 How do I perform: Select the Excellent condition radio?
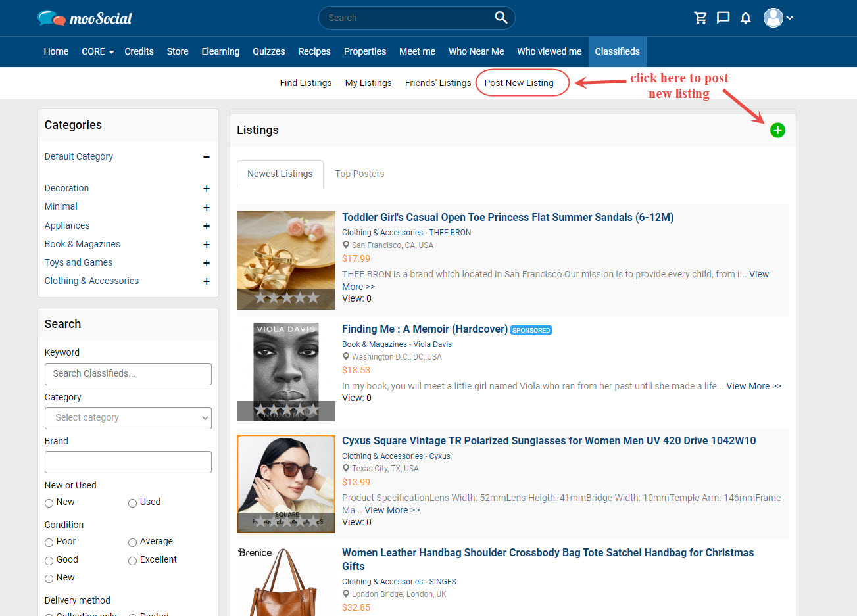132,561
